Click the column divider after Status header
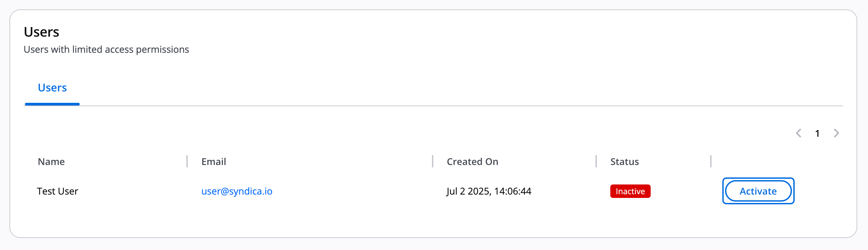Viewport: 868px width, 250px height. [711, 162]
